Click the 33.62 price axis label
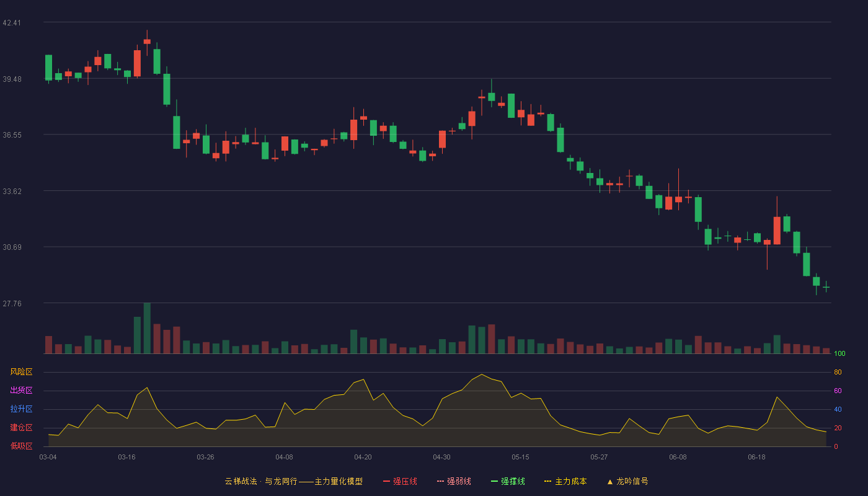Screen dimensions: 868x496 (x=12, y=192)
